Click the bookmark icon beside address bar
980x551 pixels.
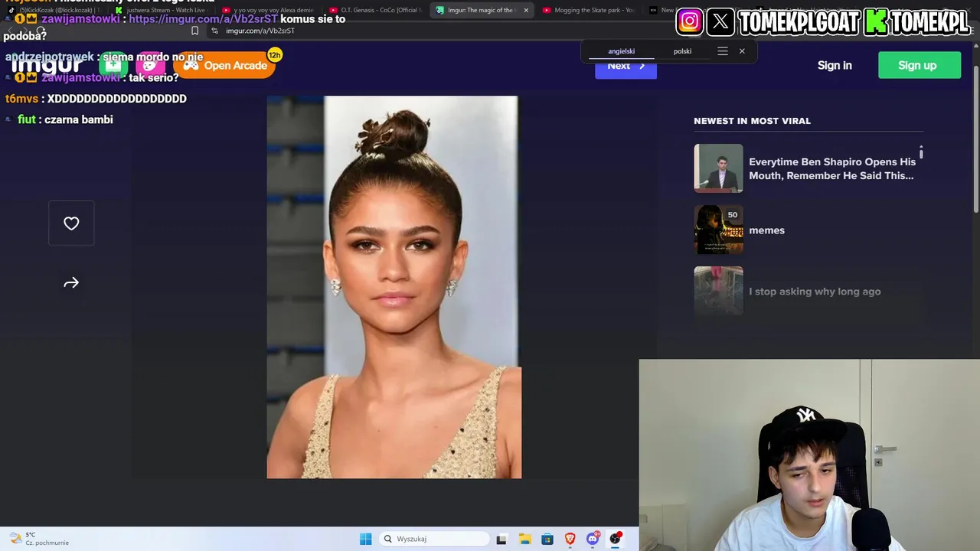[194, 31]
